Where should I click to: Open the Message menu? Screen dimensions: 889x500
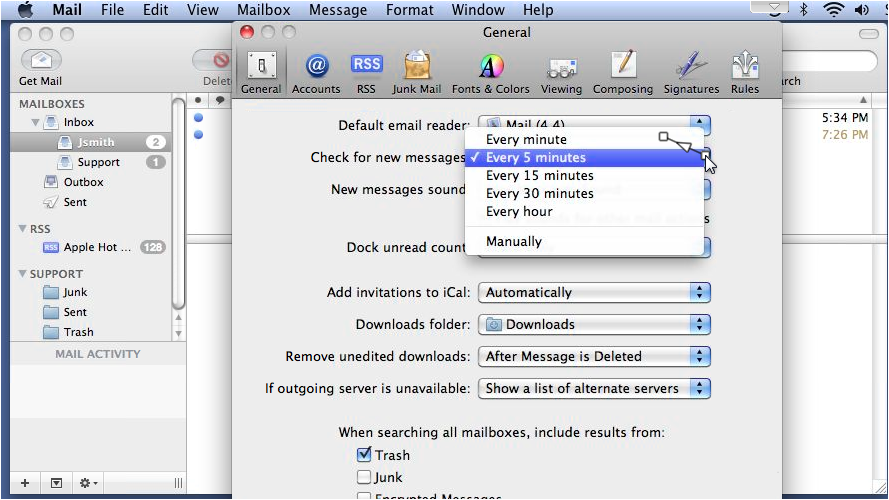click(x=338, y=10)
